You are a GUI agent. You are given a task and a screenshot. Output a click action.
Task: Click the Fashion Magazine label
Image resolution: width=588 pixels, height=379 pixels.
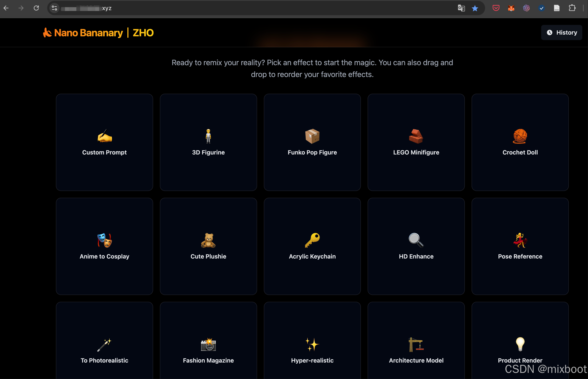(x=208, y=360)
